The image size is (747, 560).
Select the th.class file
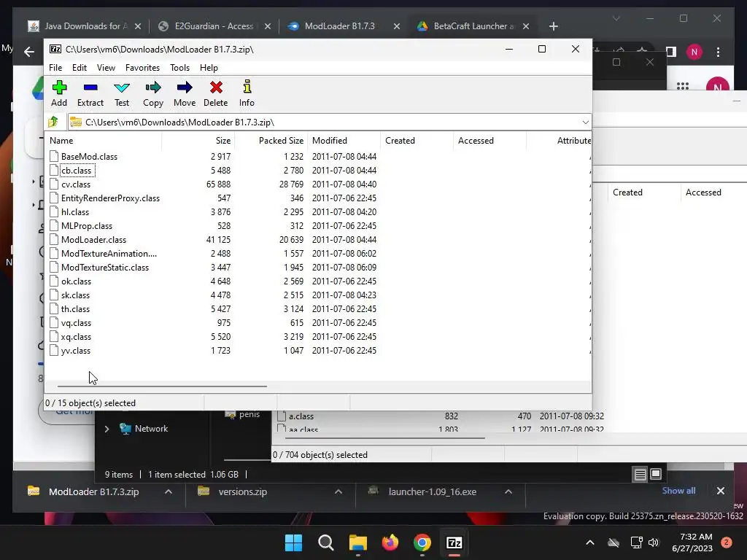[x=75, y=308]
